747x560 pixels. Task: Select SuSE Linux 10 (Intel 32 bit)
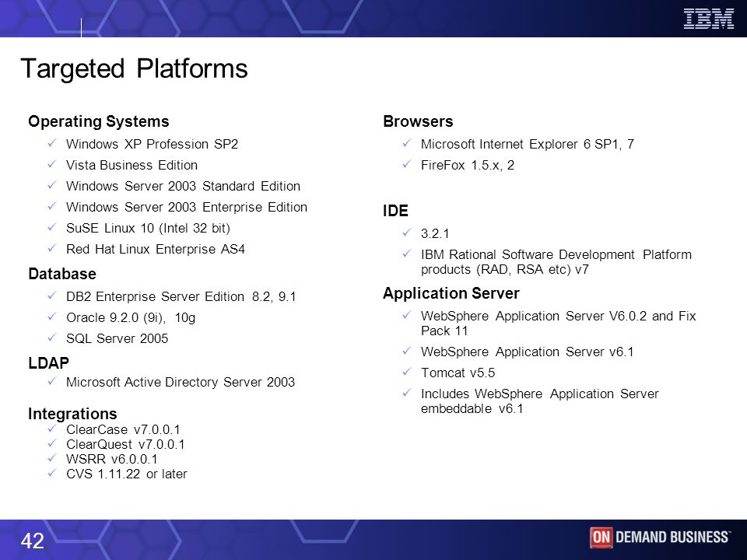(148, 228)
